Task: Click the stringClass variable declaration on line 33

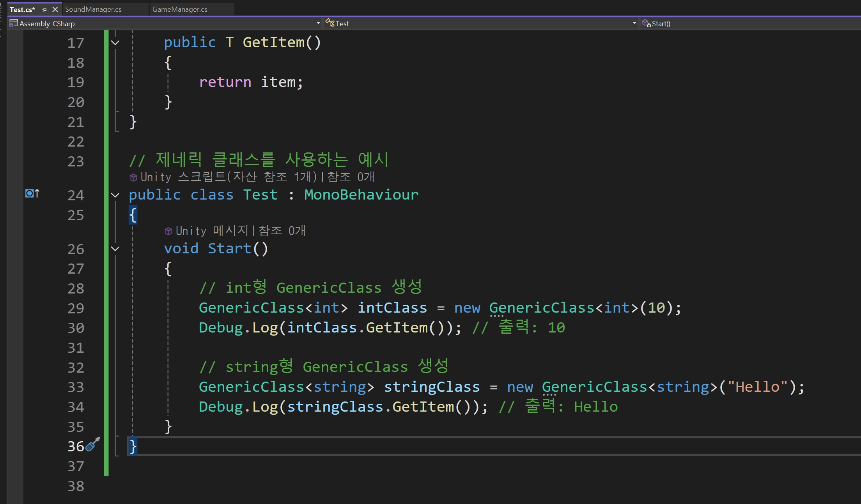Action: [432, 387]
